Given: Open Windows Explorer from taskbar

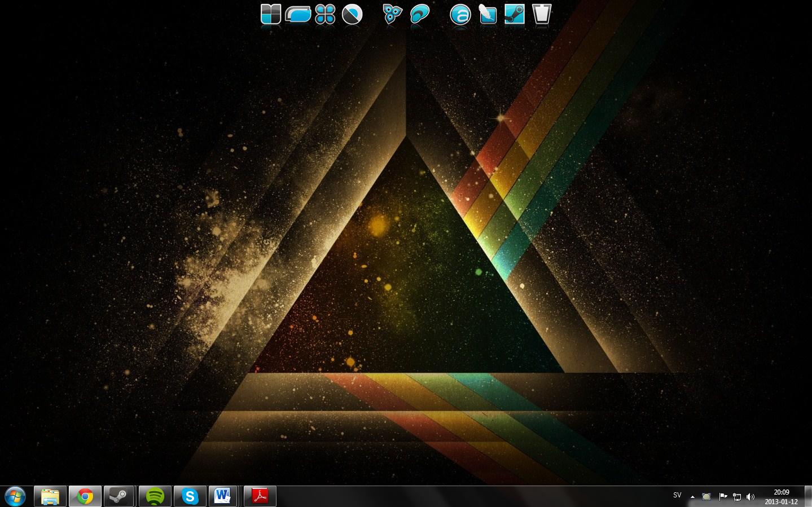Looking at the screenshot, I should click(x=50, y=496).
